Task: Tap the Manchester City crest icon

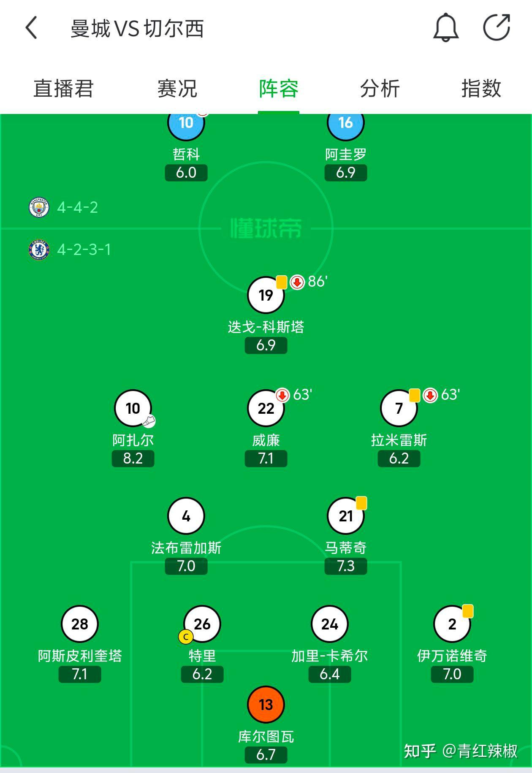Action: click(x=39, y=207)
